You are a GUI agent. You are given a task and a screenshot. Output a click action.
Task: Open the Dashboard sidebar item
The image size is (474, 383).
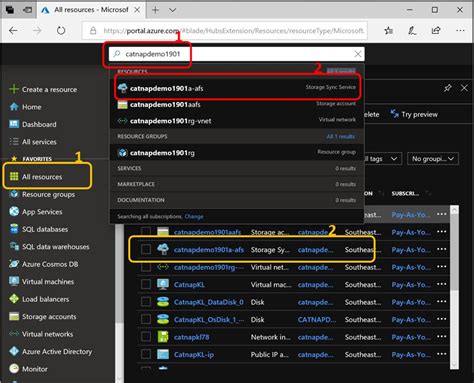[33, 124]
